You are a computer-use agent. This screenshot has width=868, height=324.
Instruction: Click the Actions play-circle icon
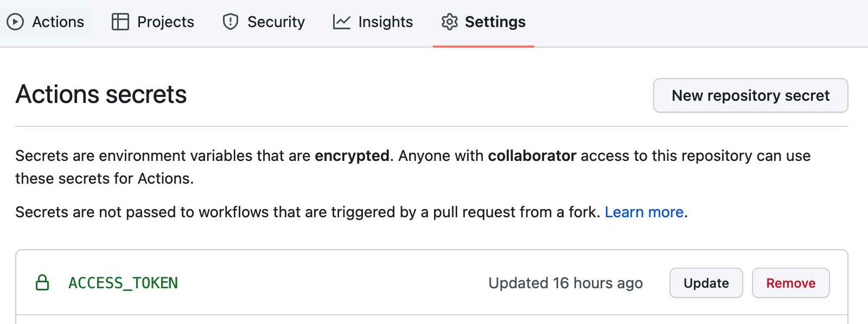click(x=15, y=22)
